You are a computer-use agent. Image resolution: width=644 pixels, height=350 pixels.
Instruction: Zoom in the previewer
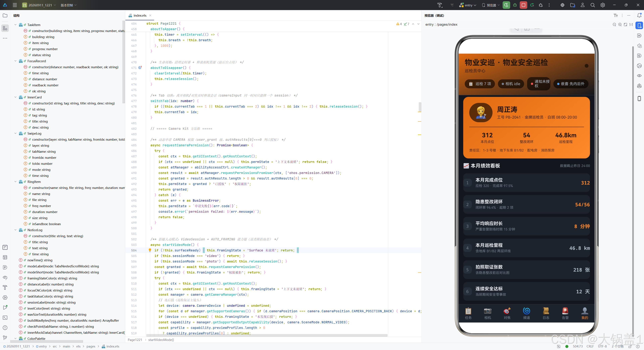(620, 24)
